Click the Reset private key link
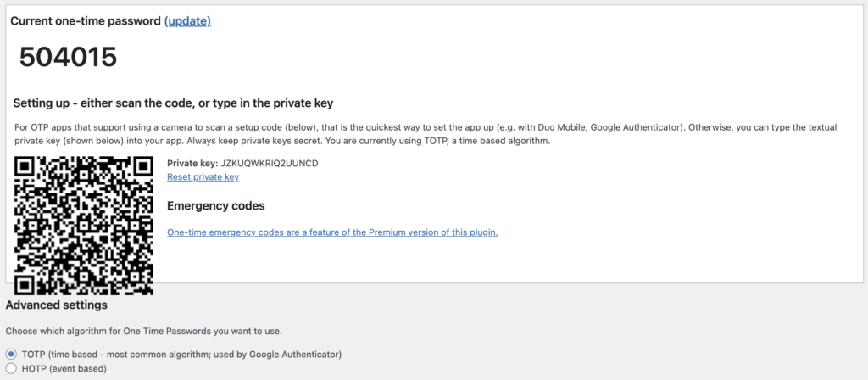Viewport: 868px width, 380px height. [203, 177]
